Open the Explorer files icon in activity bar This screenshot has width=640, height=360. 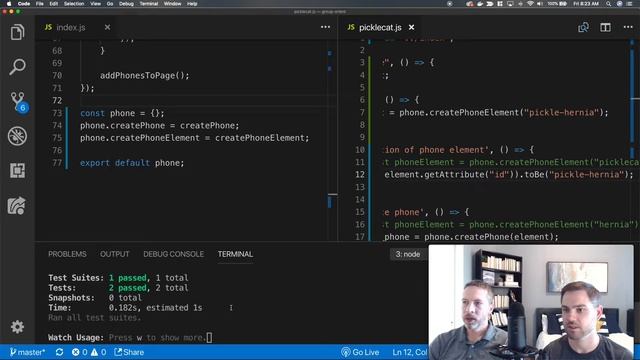(x=17, y=33)
